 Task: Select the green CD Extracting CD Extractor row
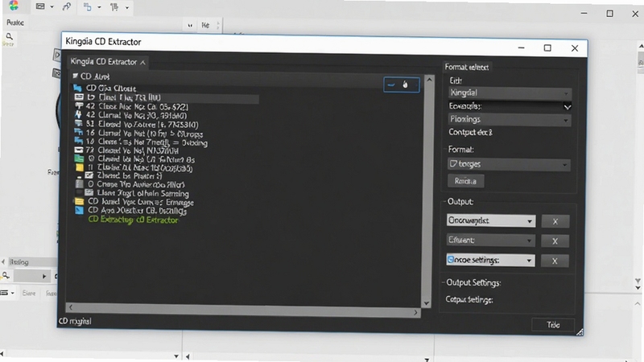(133, 220)
